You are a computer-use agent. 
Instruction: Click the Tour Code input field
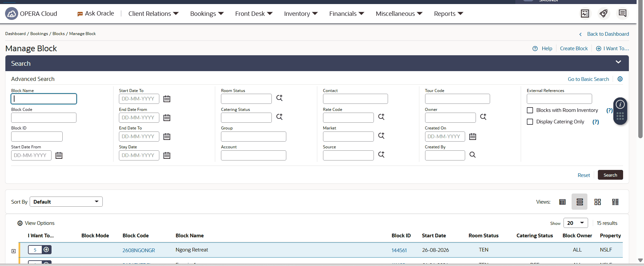pos(457,99)
